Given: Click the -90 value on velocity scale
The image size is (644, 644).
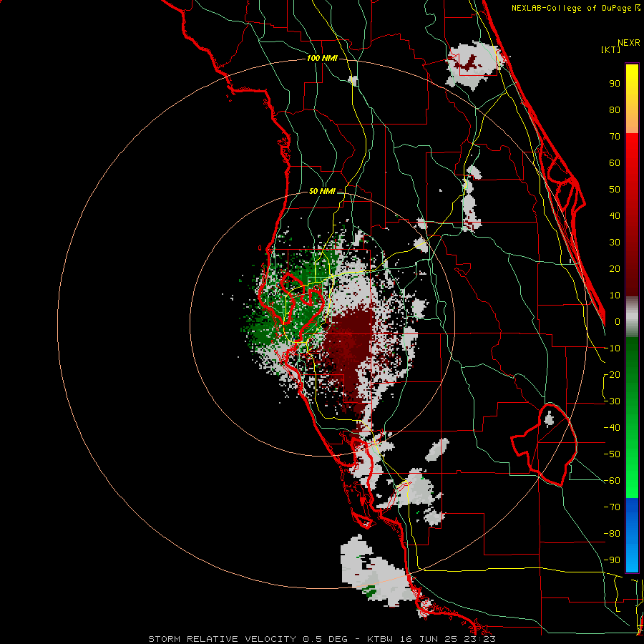Looking at the screenshot, I should click(x=612, y=560).
